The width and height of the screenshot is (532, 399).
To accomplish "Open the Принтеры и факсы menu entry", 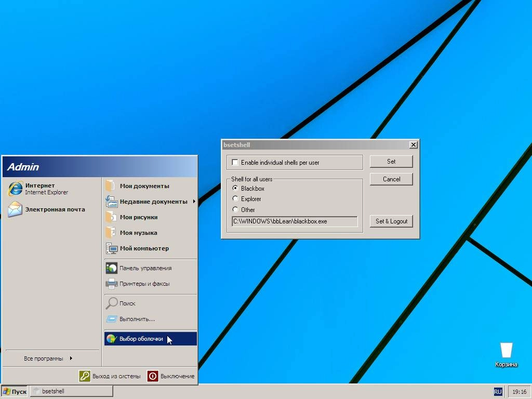I will [151, 284].
